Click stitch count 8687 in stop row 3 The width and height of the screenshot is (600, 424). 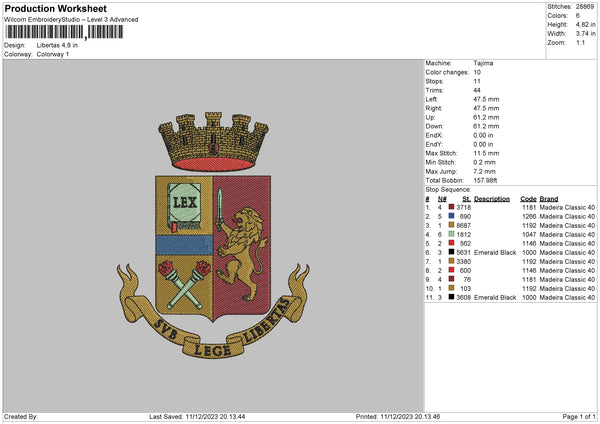tap(464, 225)
